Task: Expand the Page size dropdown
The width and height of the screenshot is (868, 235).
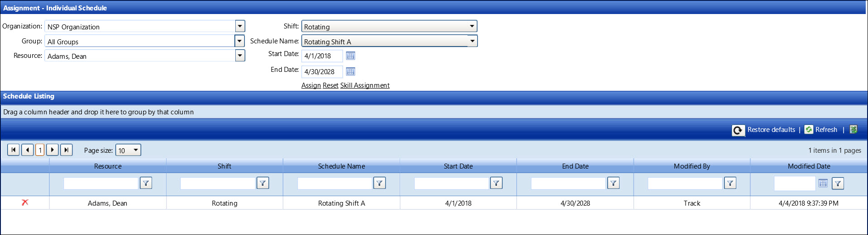Action: (x=135, y=150)
